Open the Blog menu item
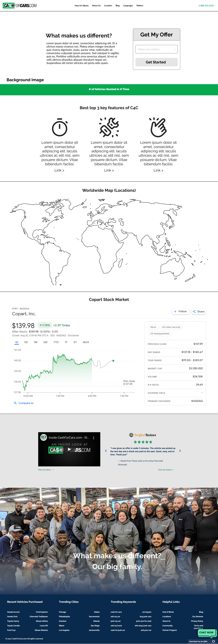The image size is (218, 644). tap(118, 5)
